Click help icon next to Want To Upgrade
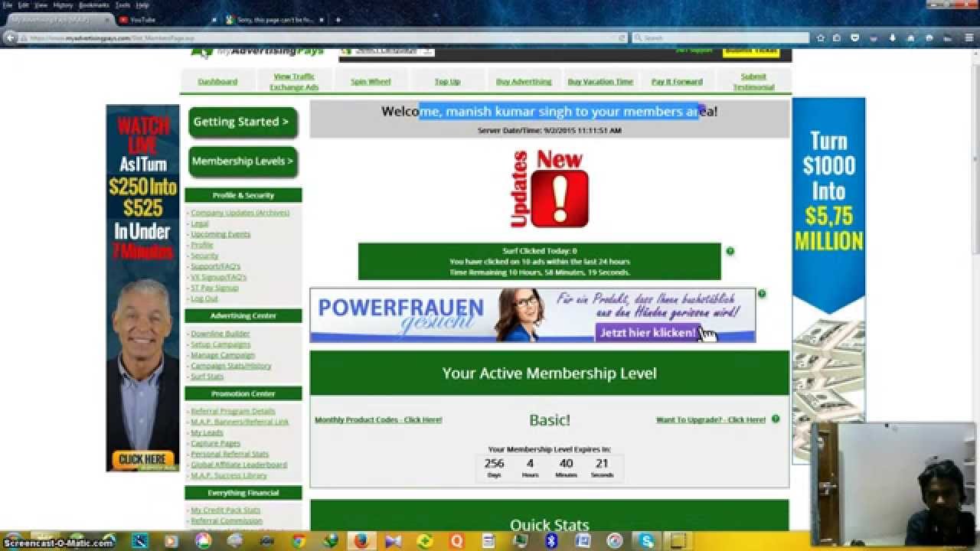The height and width of the screenshot is (551, 980). click(x=776, y=419)
